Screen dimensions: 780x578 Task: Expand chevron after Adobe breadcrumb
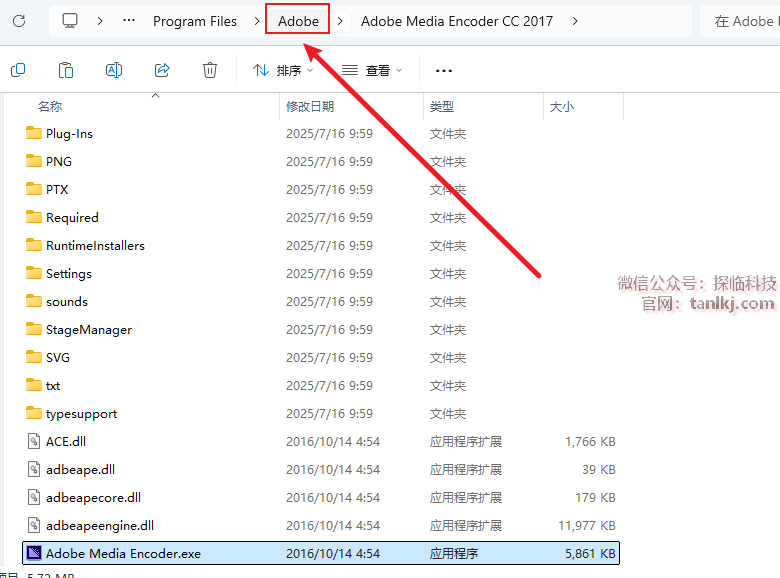click(x=340, y=21)
